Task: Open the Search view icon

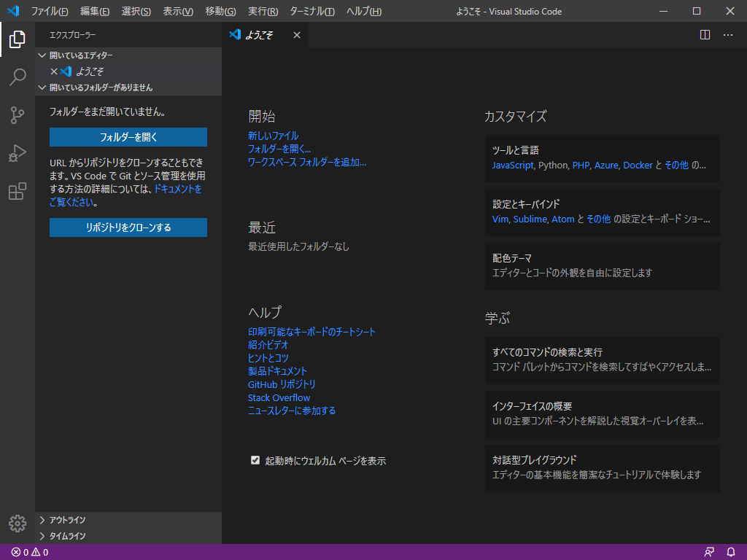Action: tap(18, 77)
